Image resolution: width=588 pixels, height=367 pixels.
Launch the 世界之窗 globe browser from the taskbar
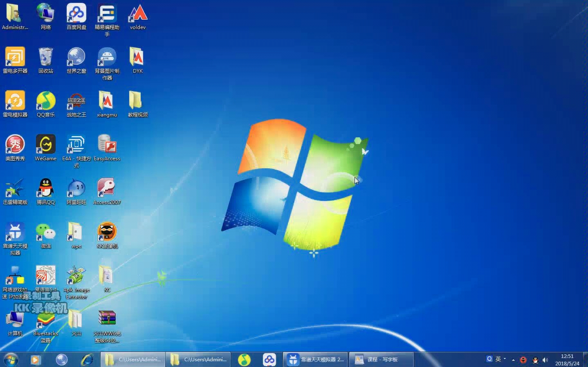tap(62, 360)
